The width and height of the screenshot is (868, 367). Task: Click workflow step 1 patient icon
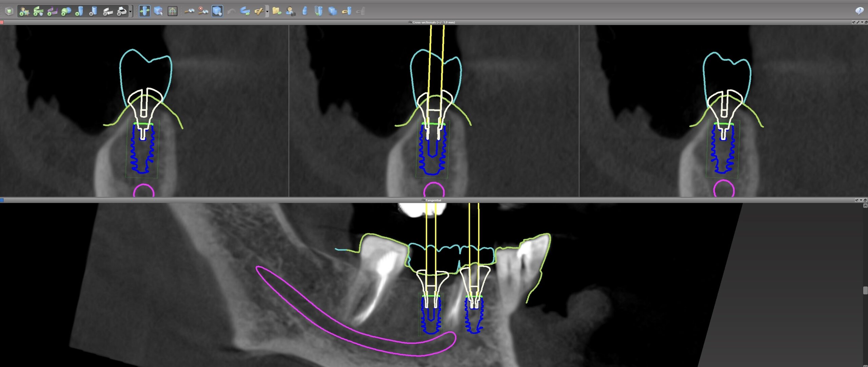(24, 11)
